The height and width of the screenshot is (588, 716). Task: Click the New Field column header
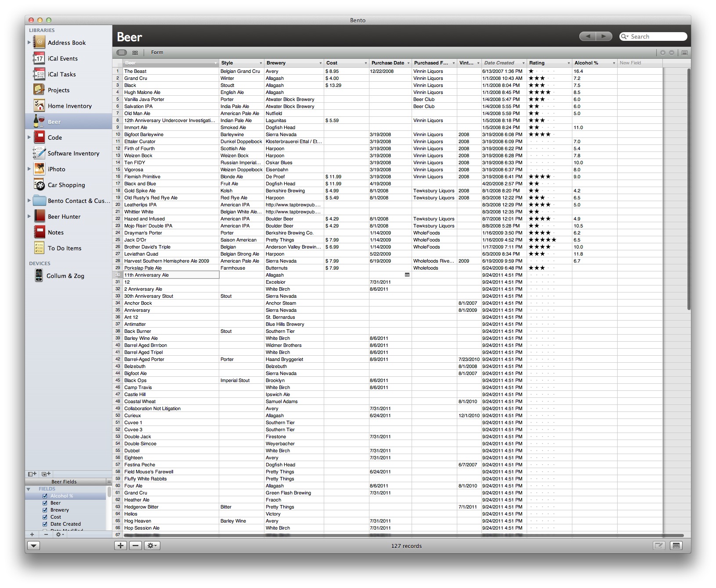pos(640,63)
